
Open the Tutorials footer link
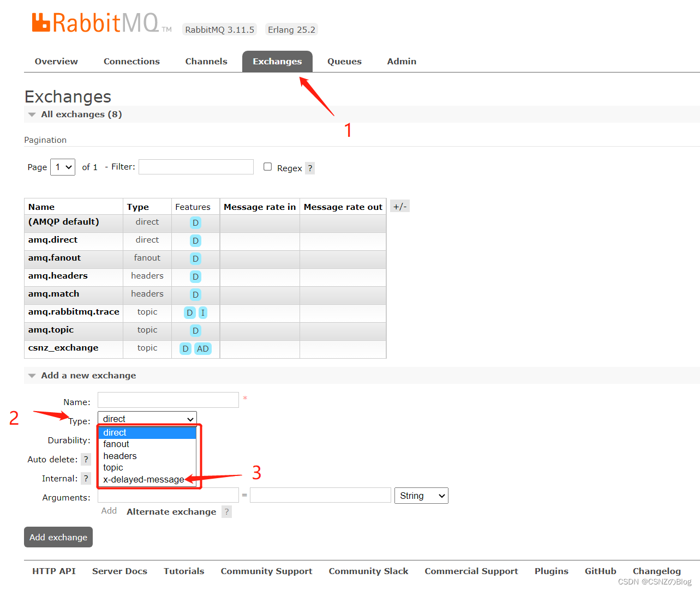184,571
